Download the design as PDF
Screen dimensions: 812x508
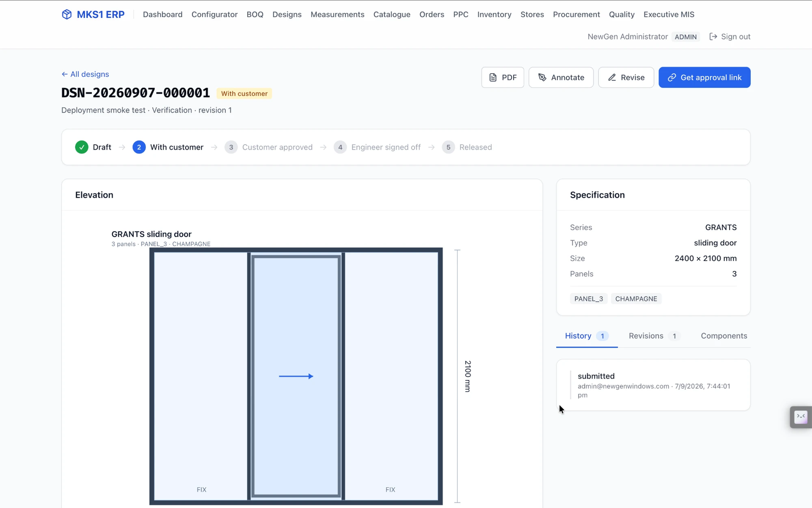(x=503, y=78)
